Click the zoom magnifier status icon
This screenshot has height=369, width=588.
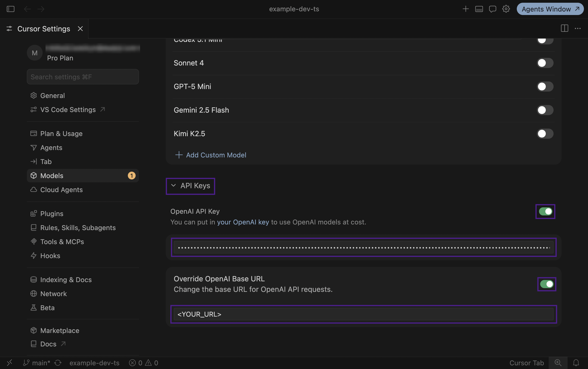(x=558, y=363)
